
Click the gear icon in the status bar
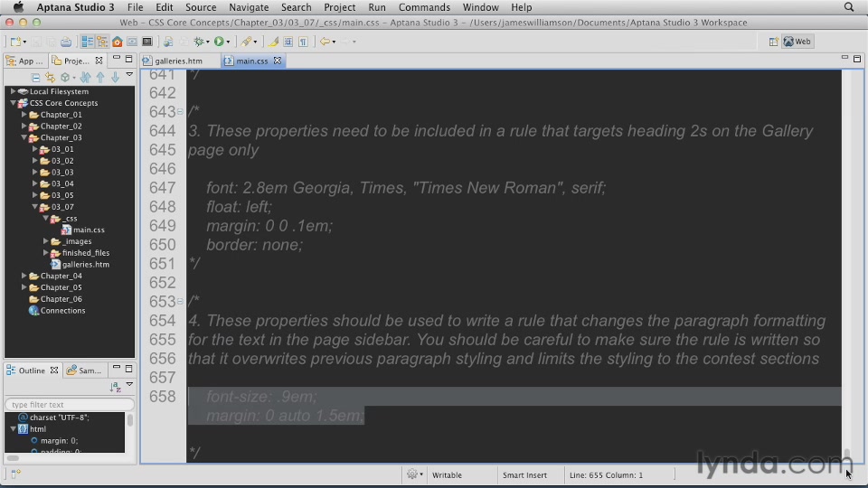pyautogui.click(x=412, y=474)
